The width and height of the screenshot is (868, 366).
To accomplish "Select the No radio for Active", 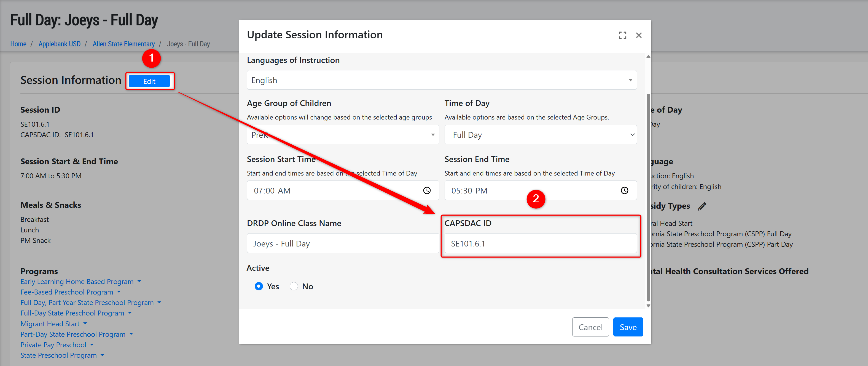I will [x=294, y=286].
